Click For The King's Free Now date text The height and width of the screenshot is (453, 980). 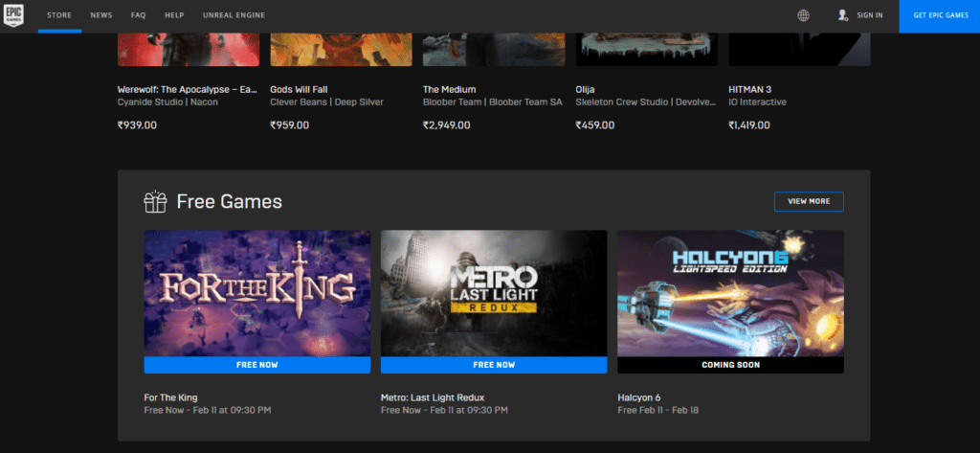click(x=208, y=411)
